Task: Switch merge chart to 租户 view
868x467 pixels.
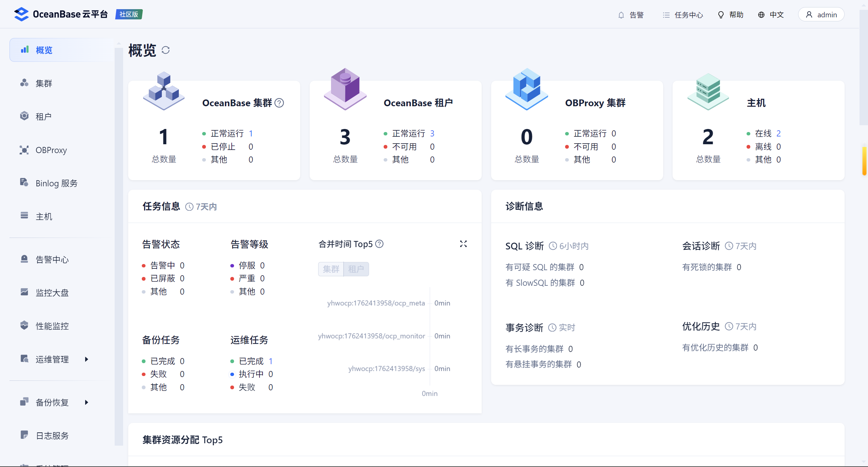Action: tap(356, 269)
